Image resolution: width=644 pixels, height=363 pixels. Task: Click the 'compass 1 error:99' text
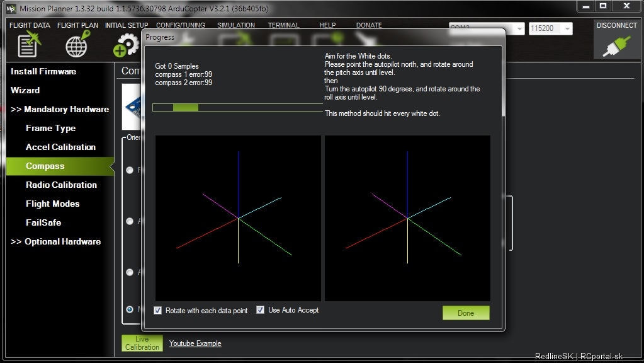[x=184, y=74]
